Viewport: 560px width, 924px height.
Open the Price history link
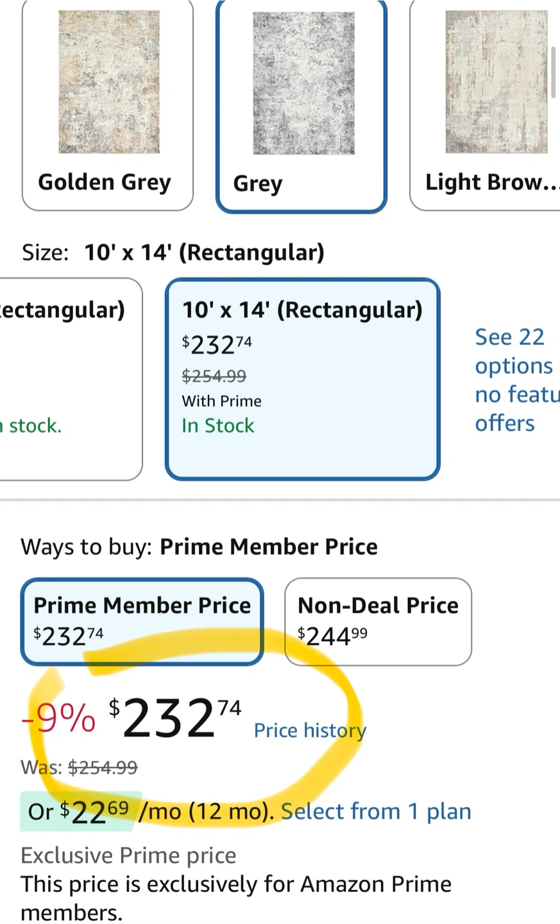point(310,730)
